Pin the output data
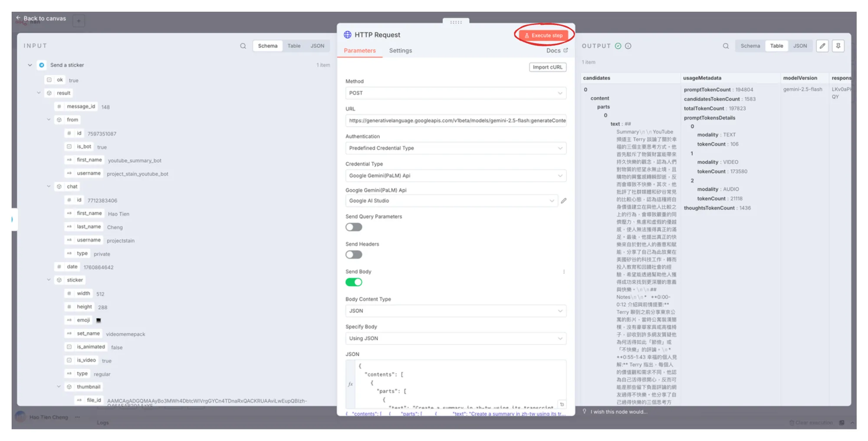The image size is (868, 441). click(838, 46)
